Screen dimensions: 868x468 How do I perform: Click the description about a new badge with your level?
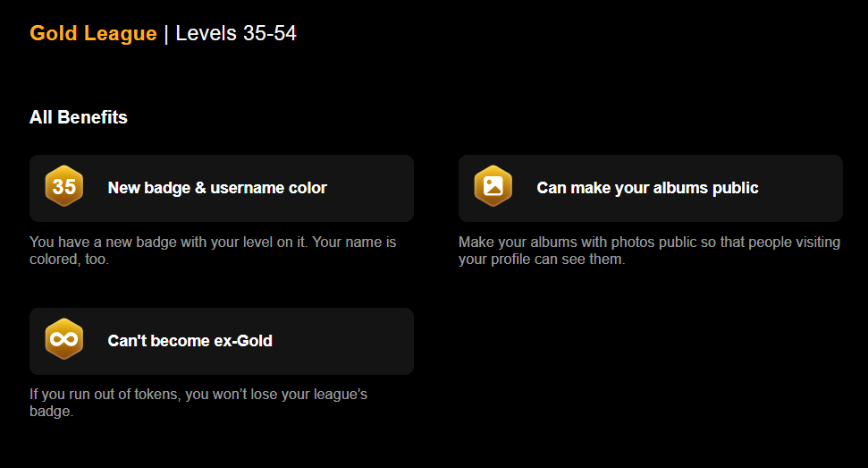[x=213, y=251]
